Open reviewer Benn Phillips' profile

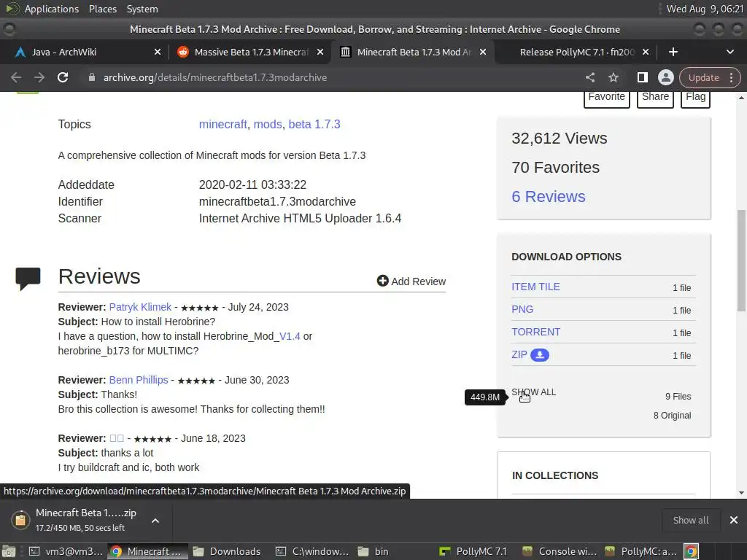pos(139,380)
